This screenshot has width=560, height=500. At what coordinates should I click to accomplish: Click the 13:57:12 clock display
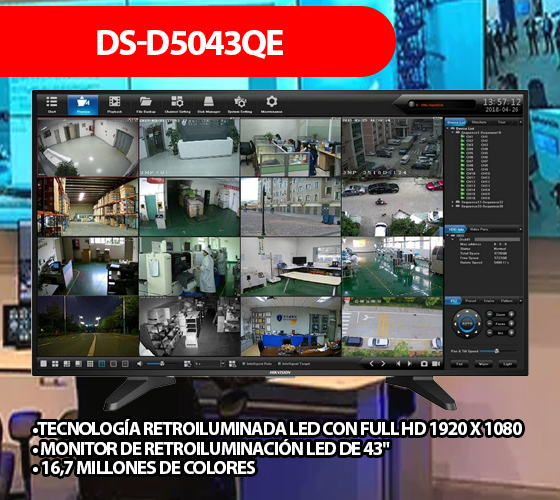[502, 102]
